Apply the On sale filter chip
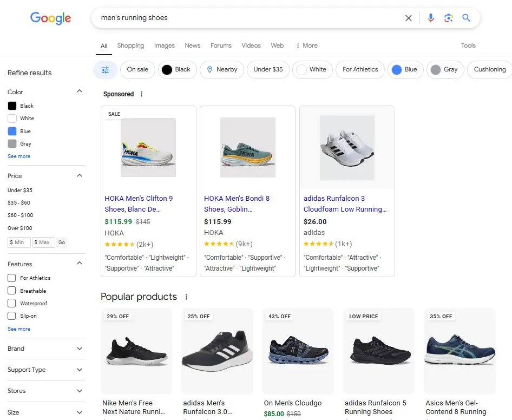 point(137,70)
